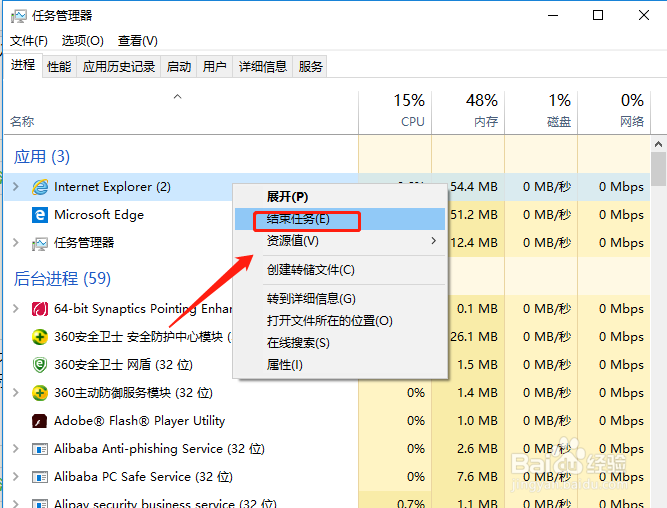Expand the Alipay security business service row

point(16,504)
